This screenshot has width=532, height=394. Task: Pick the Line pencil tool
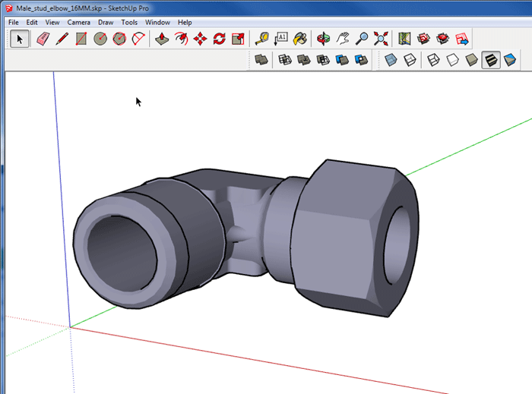[62, 38]
